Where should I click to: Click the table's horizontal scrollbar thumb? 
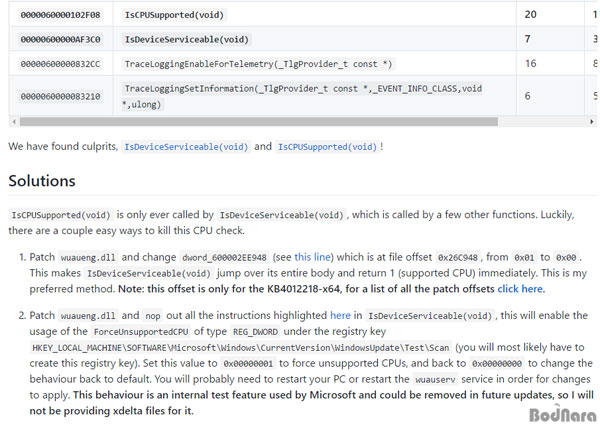[259, 122]
